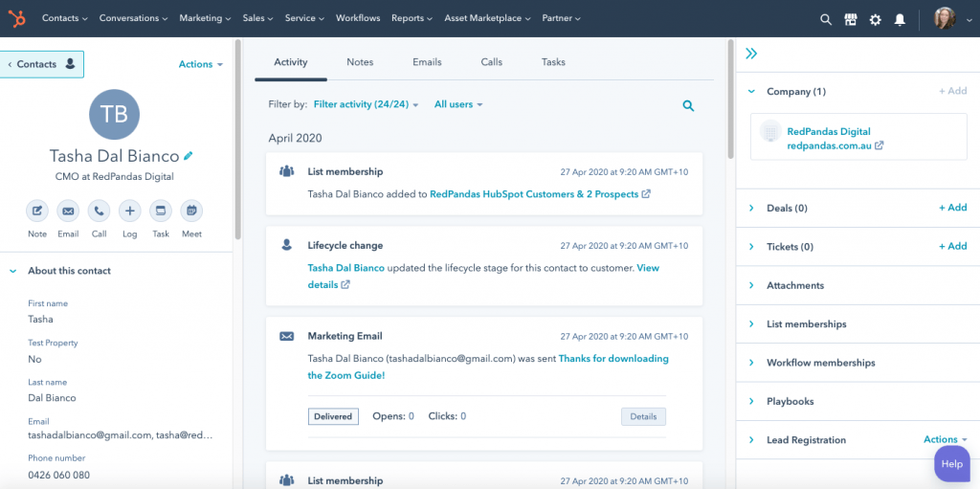Click the Phone number value 0426 060 080
This screenshot has height=489, width=980.
pyautogui.click(x=58, y=475)
